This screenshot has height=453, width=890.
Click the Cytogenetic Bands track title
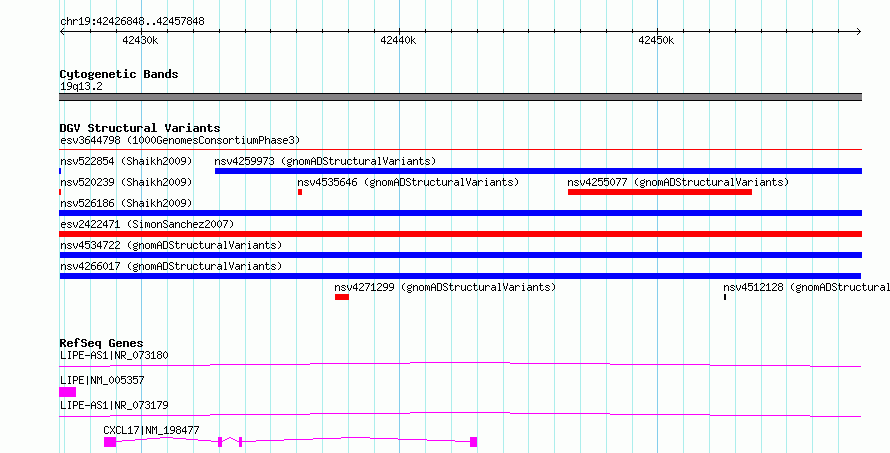tap(119, 74)
